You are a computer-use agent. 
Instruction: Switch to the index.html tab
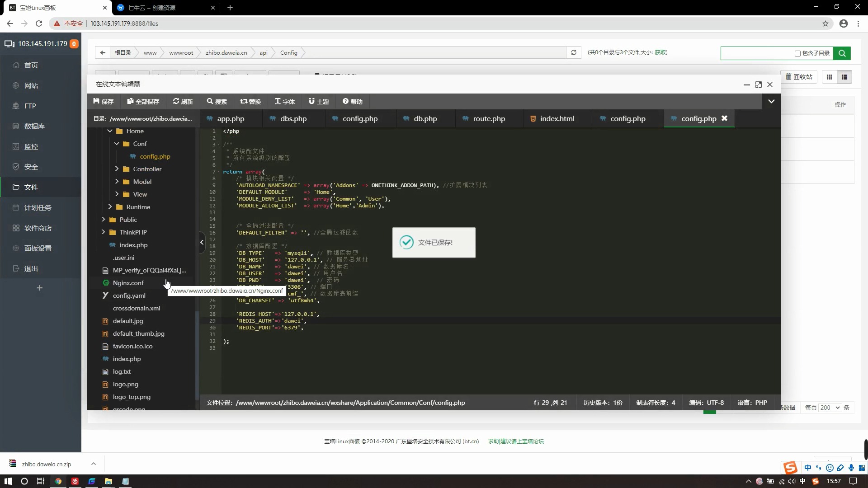click(557, 118)
